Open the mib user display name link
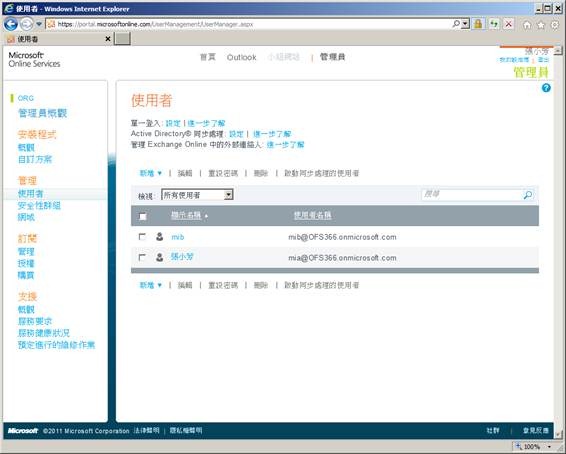566x454 pixels. (x=178, y=237)
